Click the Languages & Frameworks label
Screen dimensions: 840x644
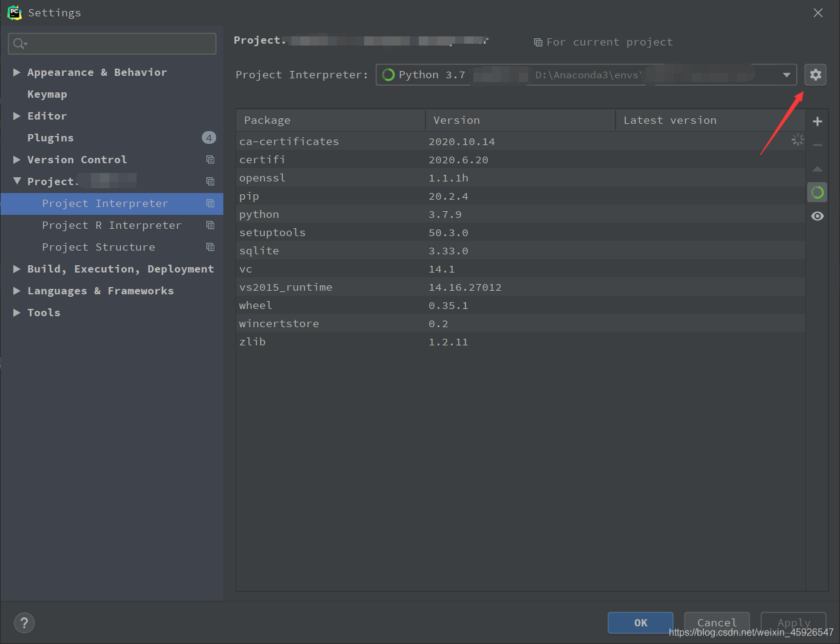101,291
